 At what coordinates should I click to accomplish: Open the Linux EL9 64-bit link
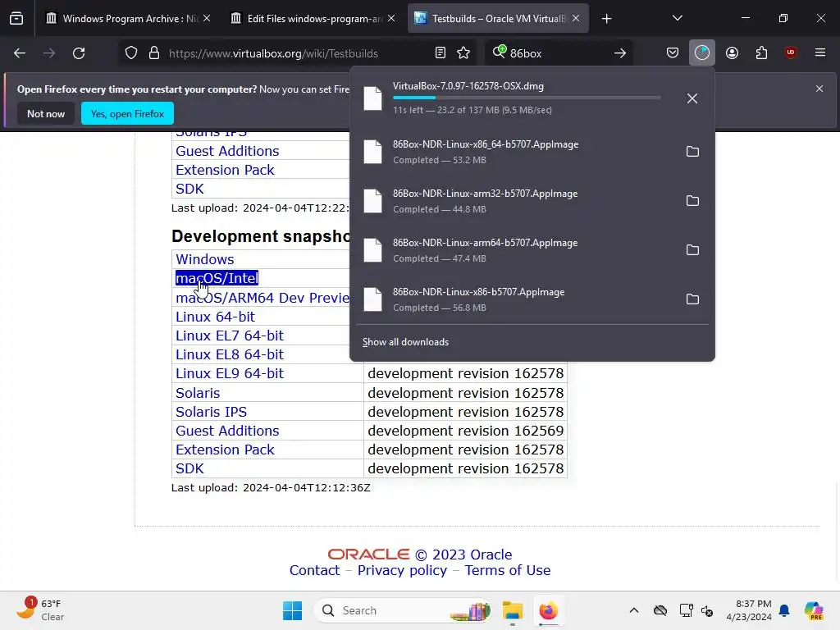coord(230,373)
